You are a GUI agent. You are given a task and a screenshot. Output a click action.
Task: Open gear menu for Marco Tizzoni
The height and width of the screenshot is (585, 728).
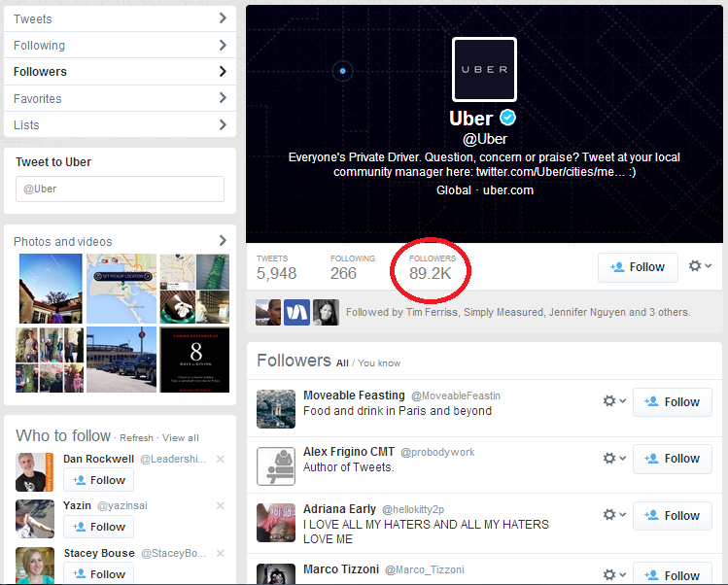[614, 574]
